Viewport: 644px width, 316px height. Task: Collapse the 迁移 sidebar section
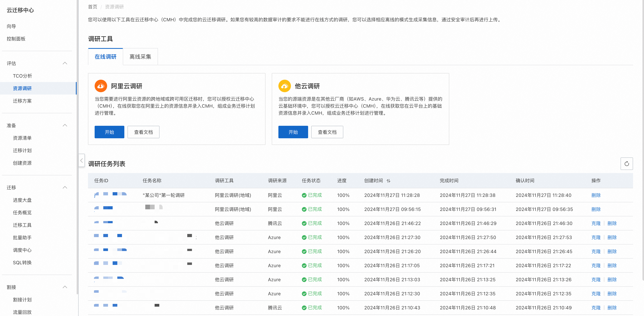(x=65, y=187)
